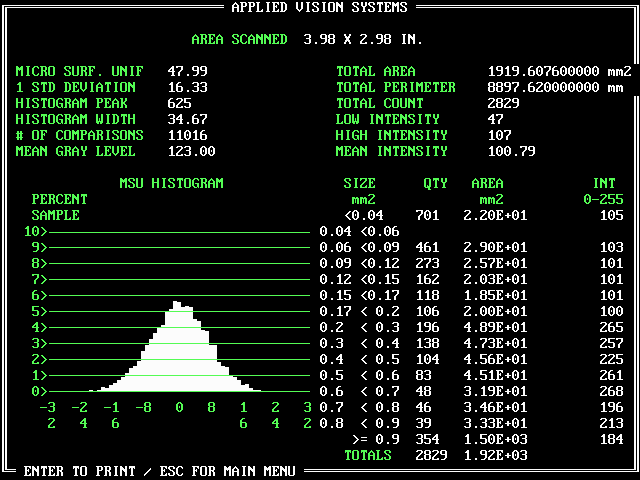Select the value 34.67
This screenshot has width=640, height=480.
[187, 119]
